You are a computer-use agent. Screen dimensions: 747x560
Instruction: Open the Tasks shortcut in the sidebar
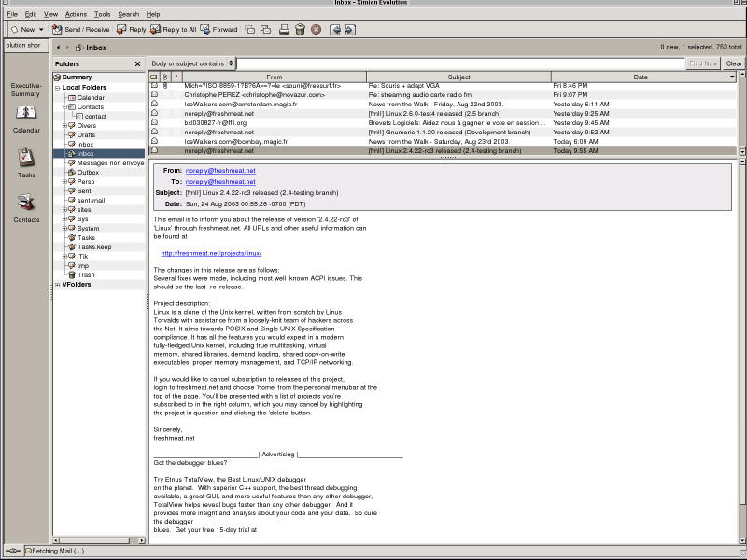click(x=26, y=161)
